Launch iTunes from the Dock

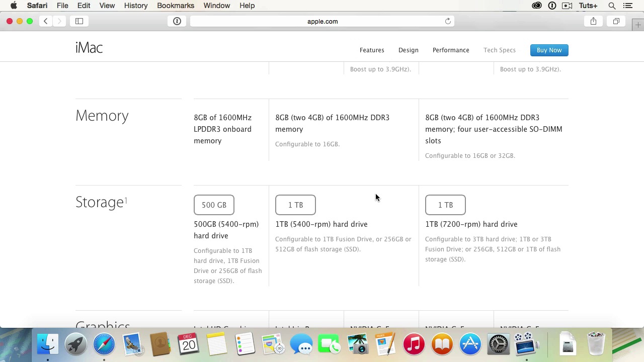(414, 344)
